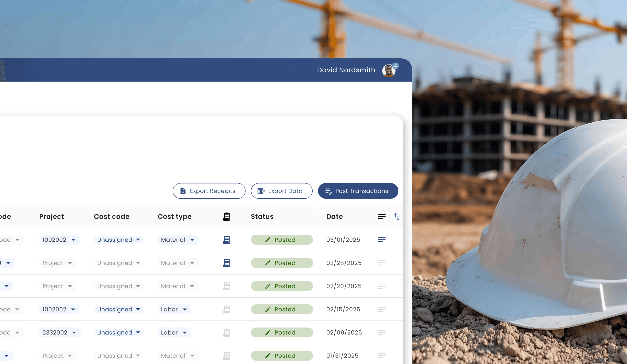Click receipt icon in the table header

(x=226, y=217)
